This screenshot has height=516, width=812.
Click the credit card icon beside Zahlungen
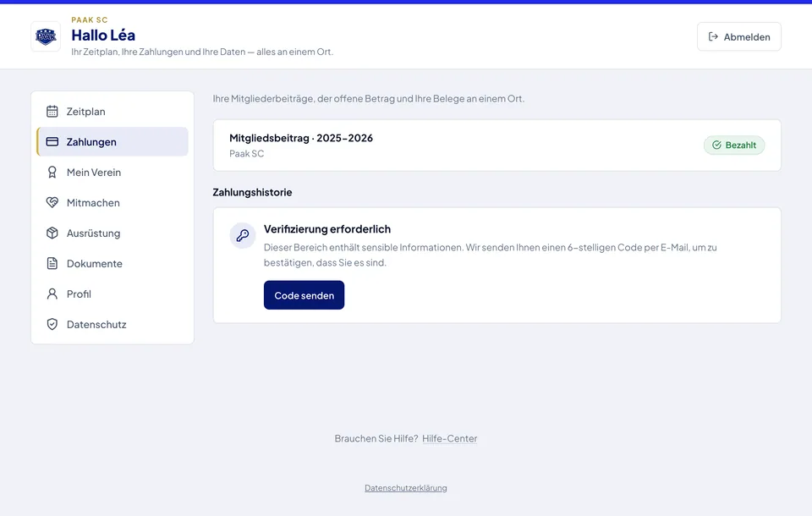click(52, 142)
